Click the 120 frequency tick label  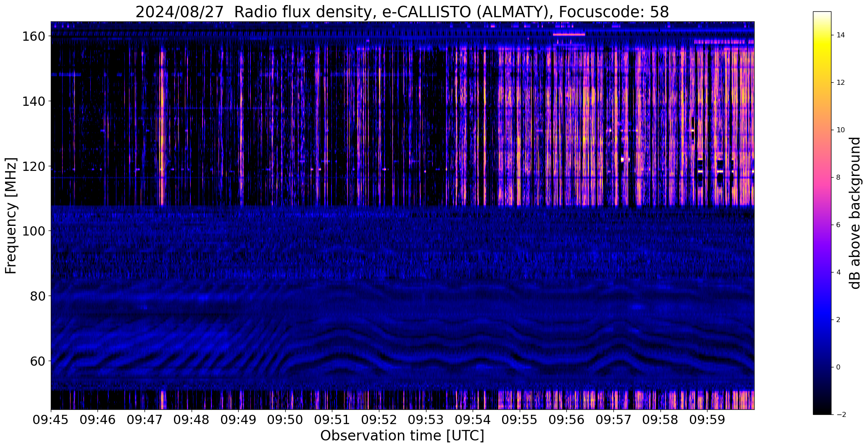pyautogui.click(x=33, y=166)
